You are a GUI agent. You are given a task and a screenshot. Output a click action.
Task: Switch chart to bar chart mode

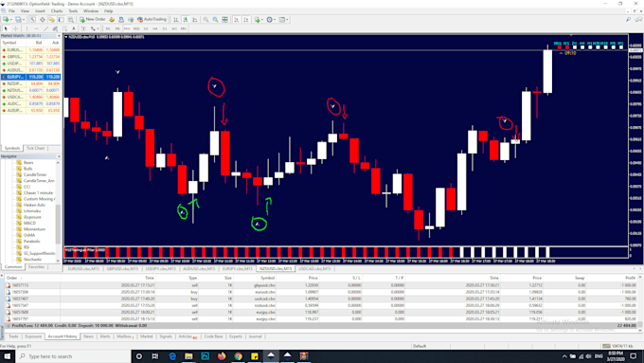[176, 19]
